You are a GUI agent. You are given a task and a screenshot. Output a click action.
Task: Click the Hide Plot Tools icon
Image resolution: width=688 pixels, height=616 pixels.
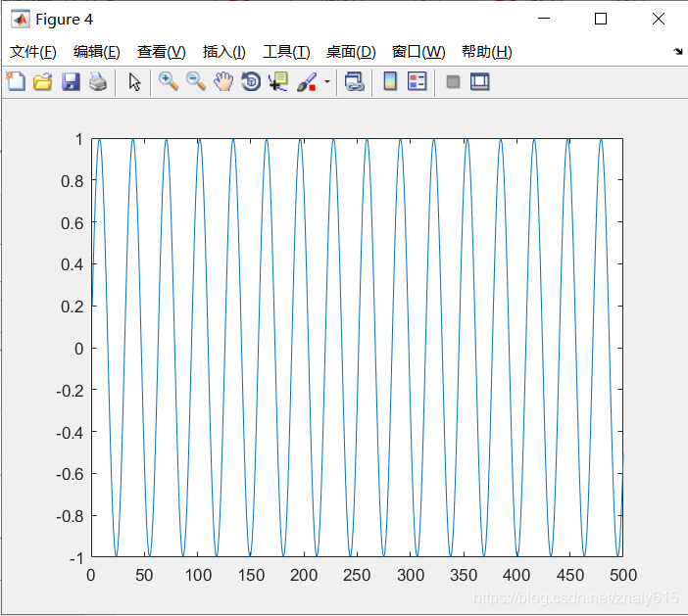click(453, 82)
